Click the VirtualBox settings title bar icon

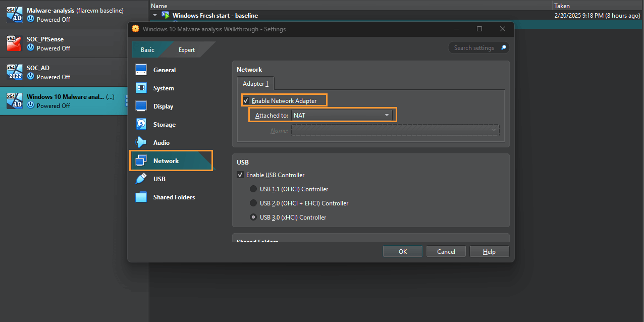coord(136,29)
